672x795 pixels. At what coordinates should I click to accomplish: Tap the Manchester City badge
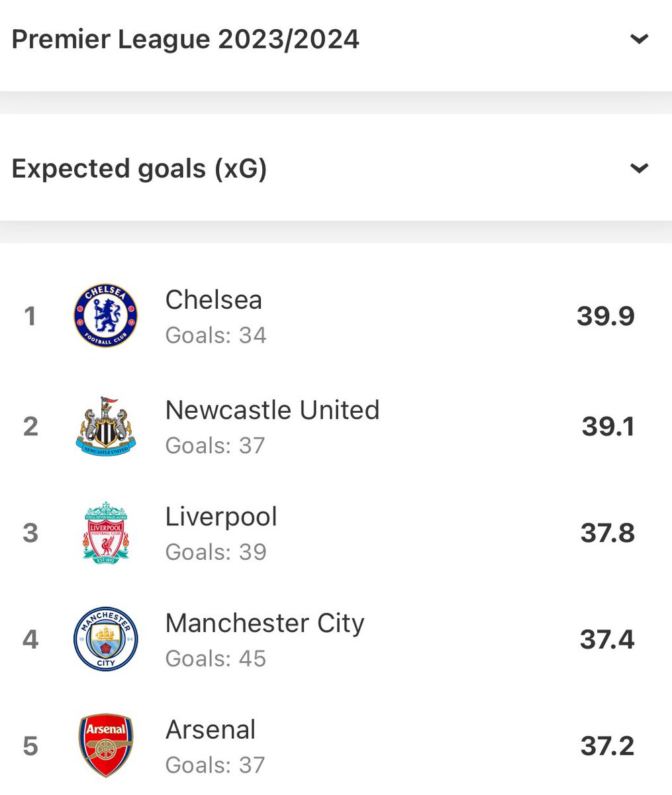click(x=105, y=639)
